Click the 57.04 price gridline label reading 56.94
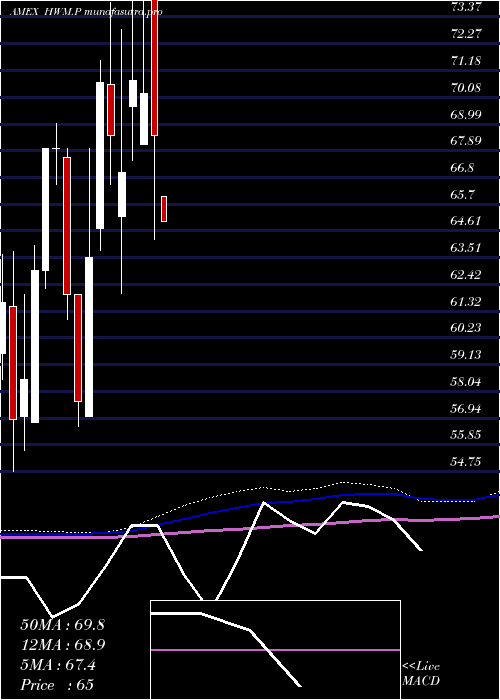The height and width of the screenshot is (700, 500). click(x=466, y=408)
